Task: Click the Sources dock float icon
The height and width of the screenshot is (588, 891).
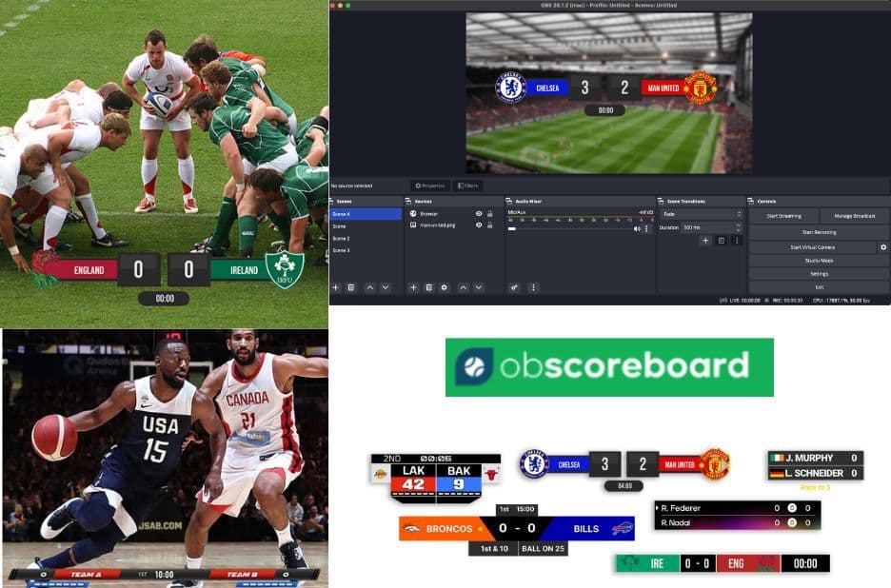Action: (408, 201)
